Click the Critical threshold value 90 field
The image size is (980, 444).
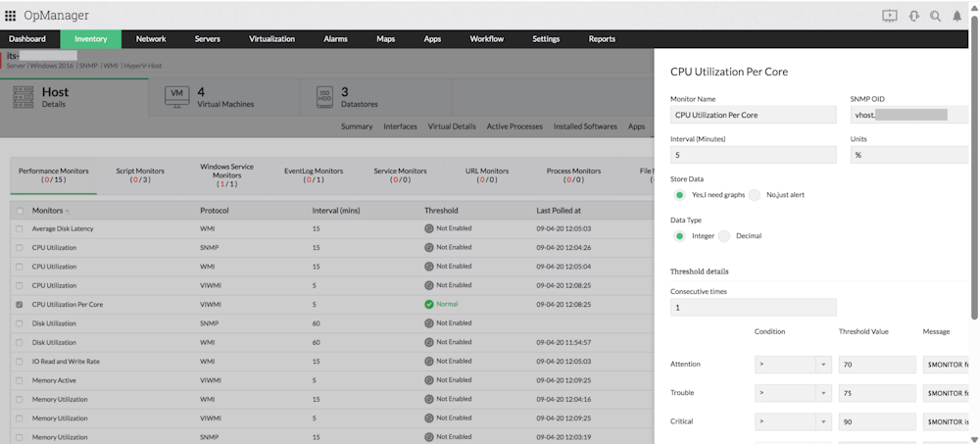pos(877,422)
